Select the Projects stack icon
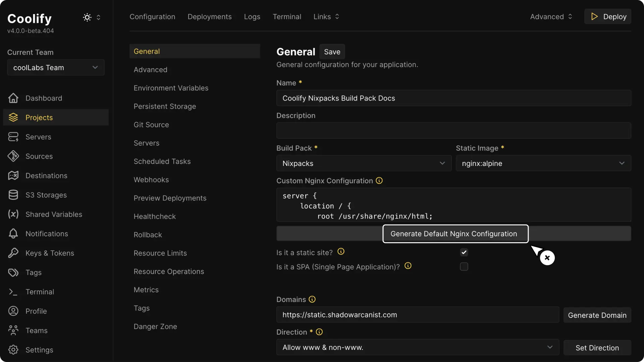Viewport: 644px width, 362px height. (13, 117)
